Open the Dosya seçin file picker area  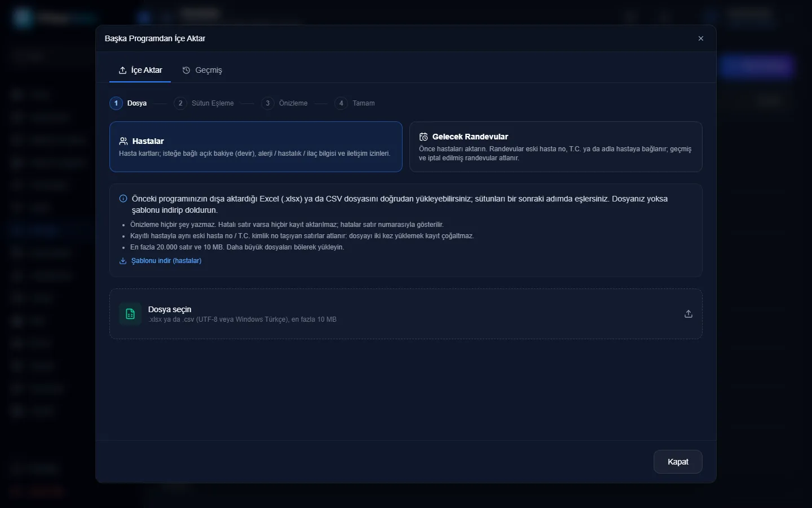pos(406,314)
